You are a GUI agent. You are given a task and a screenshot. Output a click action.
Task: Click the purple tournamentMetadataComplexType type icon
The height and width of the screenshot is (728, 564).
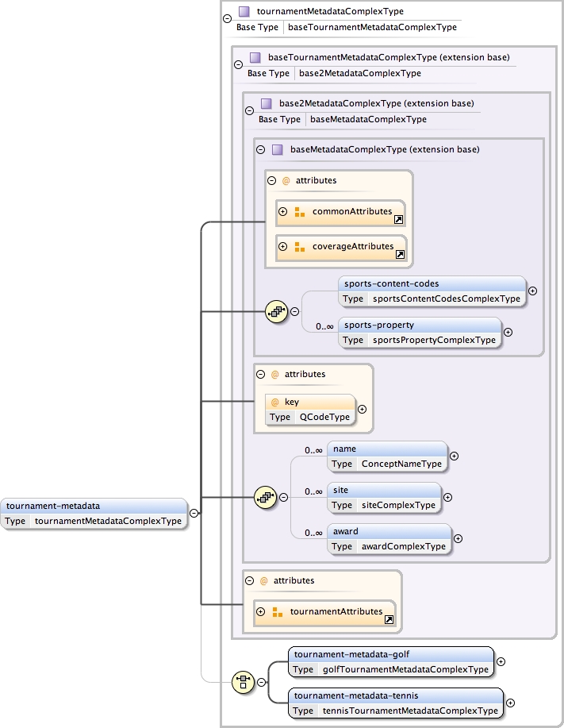244,12
